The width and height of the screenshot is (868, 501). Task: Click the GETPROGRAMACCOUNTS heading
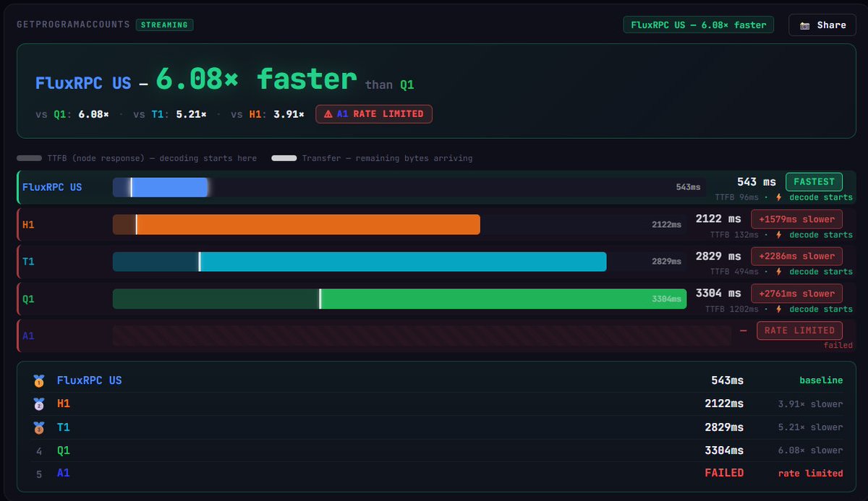(x=73, y=25)
